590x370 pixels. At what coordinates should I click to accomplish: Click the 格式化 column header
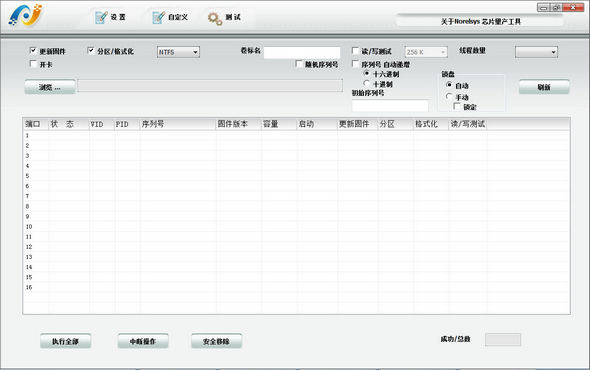[x=431, y=124]
